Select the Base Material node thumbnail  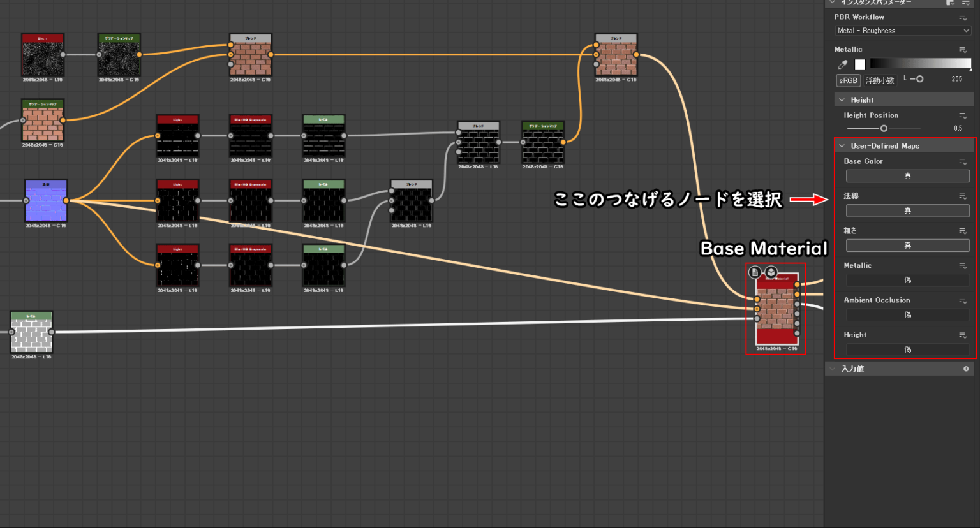pyautogui.click(x=775, y=309)
